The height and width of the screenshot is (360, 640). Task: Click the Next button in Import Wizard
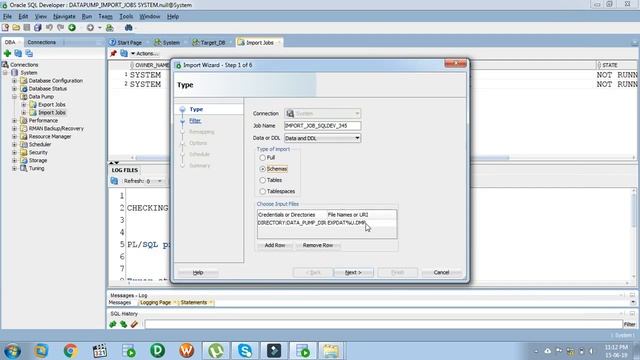(x=353, y=272)
